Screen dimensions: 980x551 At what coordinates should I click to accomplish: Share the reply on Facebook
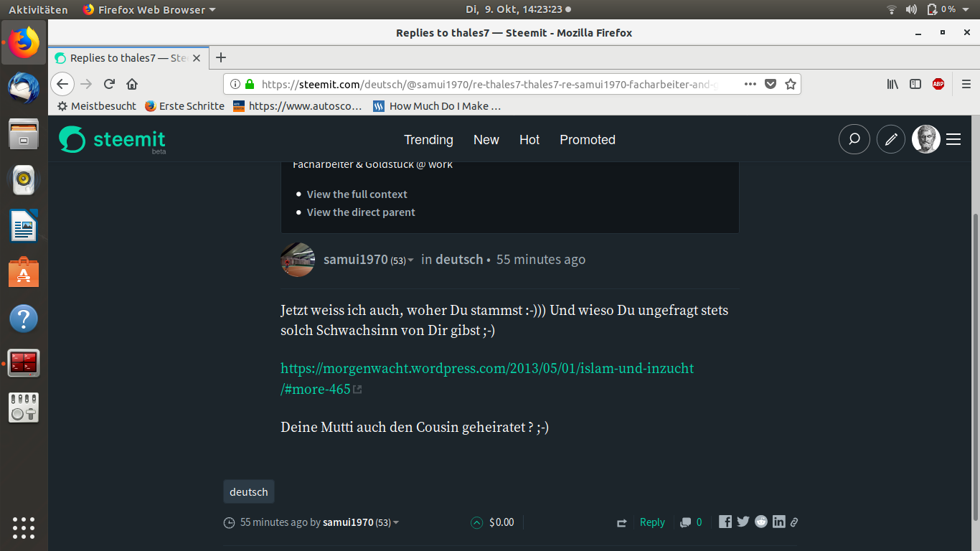725,522
